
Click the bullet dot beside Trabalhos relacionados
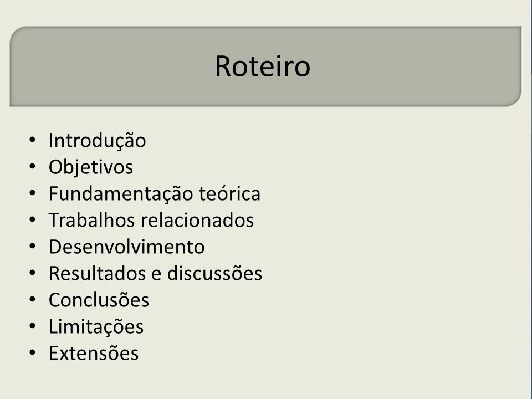32,219
